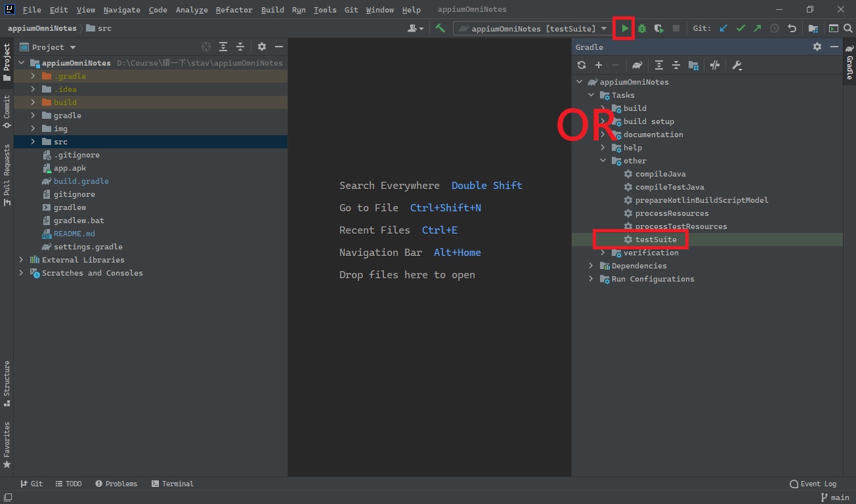856x504 pixels.
Task: Open the Build menu
Action: click(x=272, y=10)
